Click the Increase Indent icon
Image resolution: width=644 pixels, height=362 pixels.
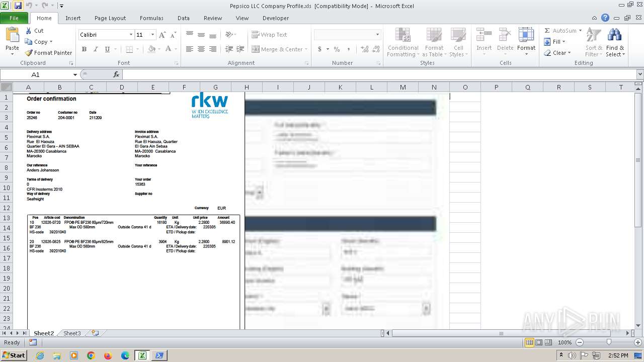(x=239, y=49)
